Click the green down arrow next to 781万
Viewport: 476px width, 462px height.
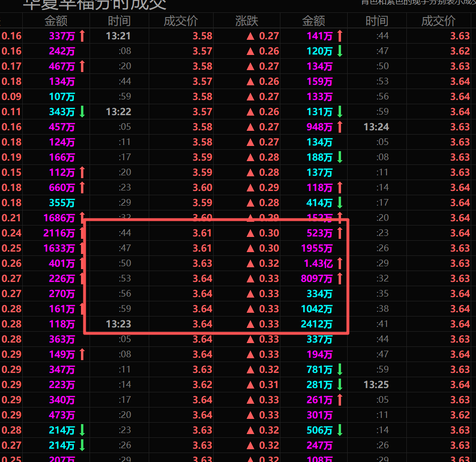point(340,369)
